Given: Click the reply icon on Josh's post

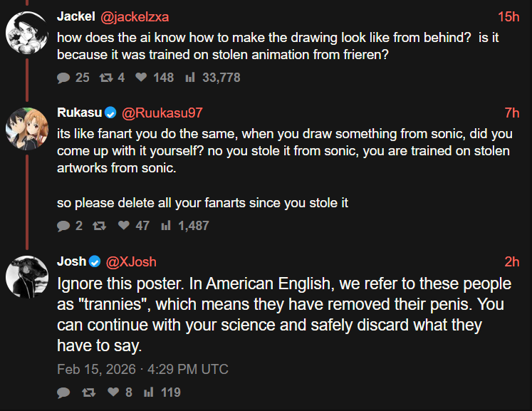Looking at the screenshot, I should (x=63, y=392).
